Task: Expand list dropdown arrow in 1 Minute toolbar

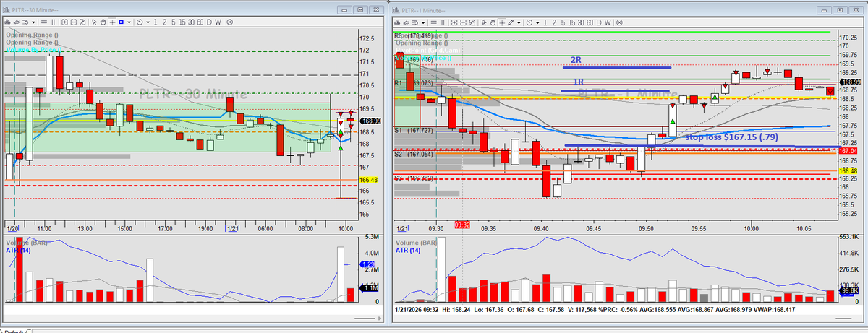Action: coord(423,22)
